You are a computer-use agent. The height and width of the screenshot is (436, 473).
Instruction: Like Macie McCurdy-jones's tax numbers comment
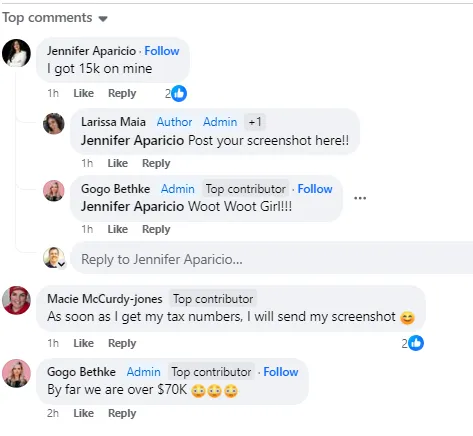point(83,343)
